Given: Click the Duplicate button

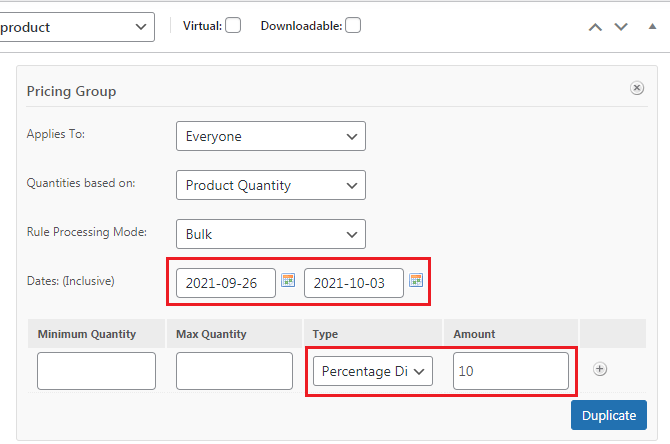Looking at the screenshot, I should [609, 415].
